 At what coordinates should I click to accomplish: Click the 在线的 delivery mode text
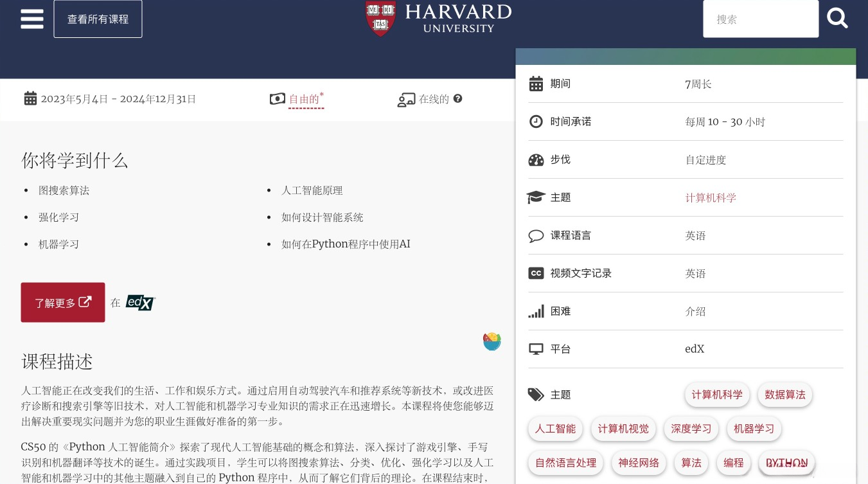tap(434, 99)
